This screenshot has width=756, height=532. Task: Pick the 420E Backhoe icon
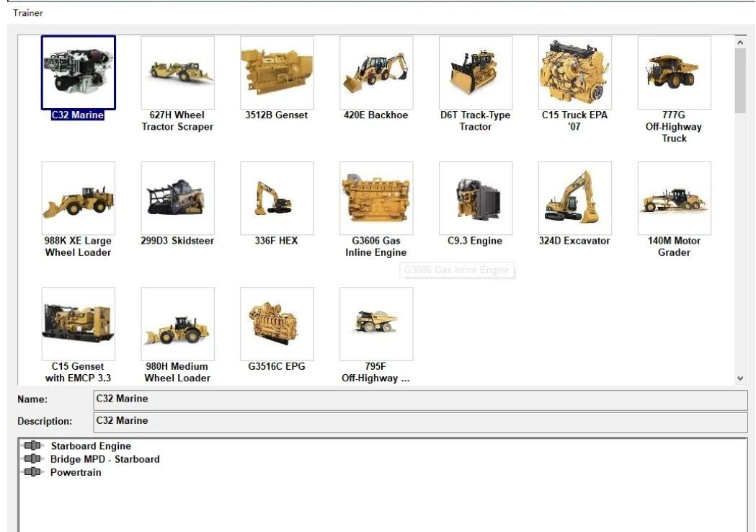pos(376,73)
